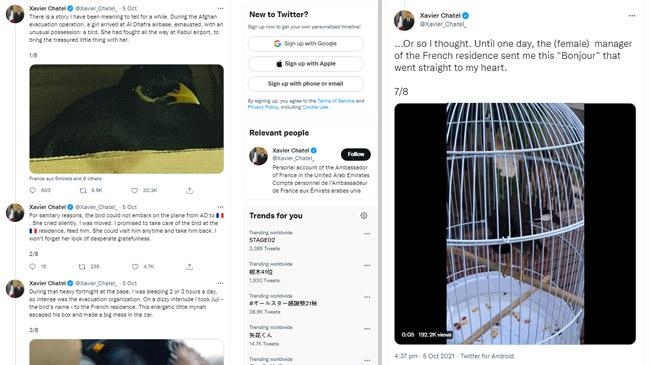Open more options on the first tweet

click(221, 8)
